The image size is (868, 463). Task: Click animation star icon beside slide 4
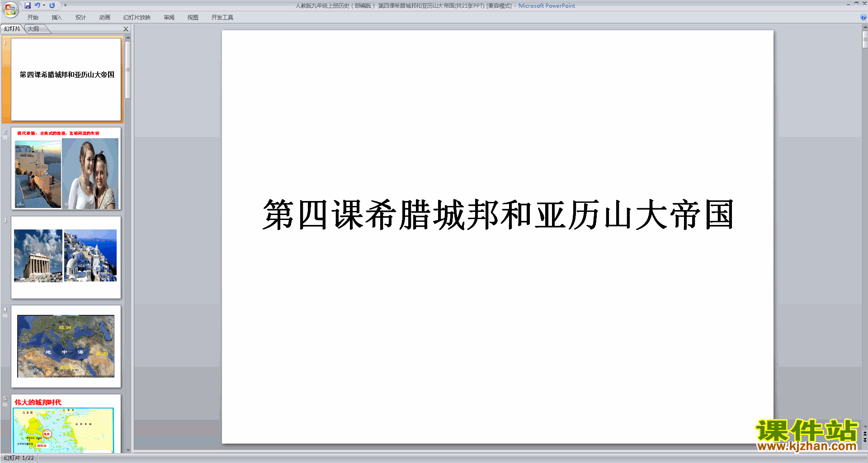tap(5, 315)
